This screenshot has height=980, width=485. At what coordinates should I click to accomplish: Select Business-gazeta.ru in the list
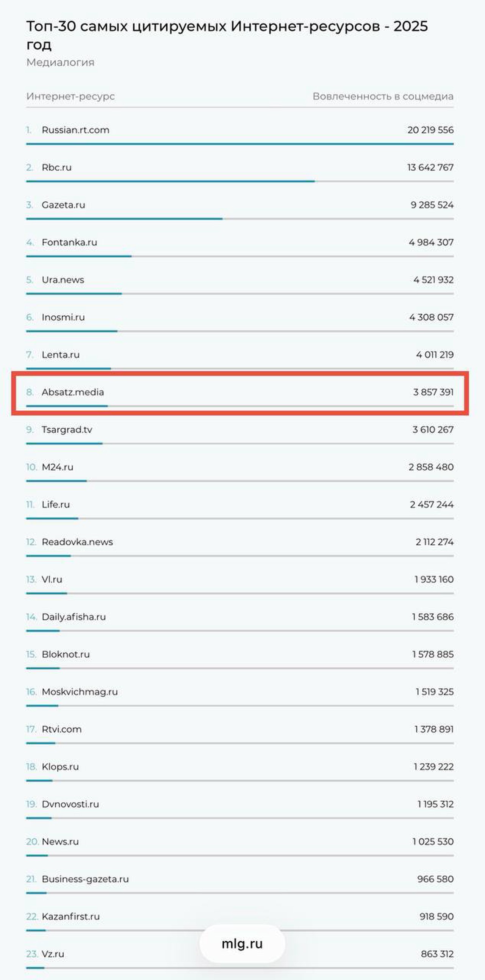(x=85, y=879)
